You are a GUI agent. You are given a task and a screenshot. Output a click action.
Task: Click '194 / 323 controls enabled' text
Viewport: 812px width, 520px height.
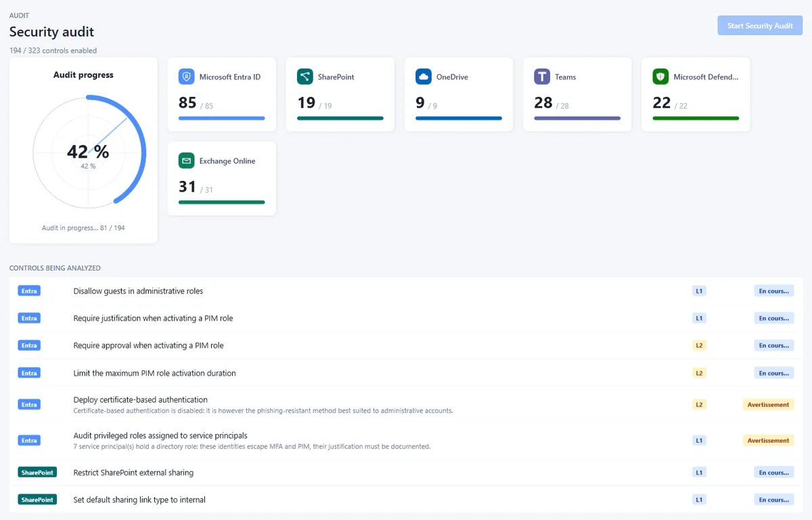pos(53,51)
